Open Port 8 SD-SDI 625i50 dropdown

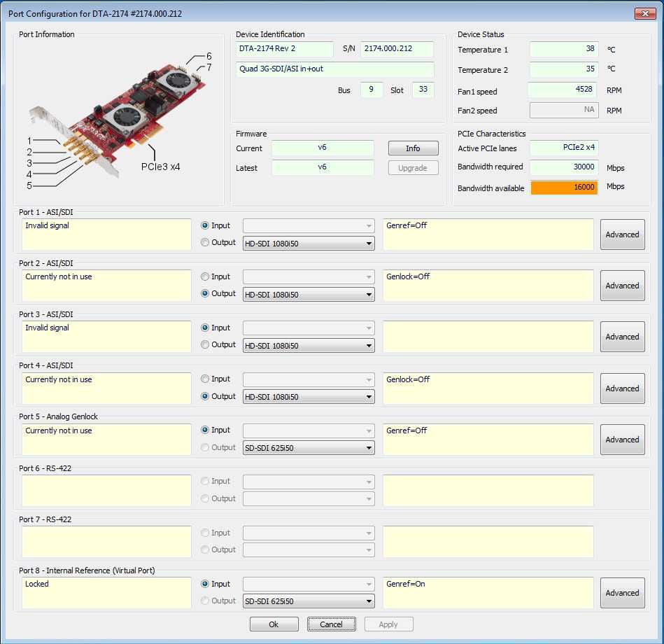tap(309, 601)
